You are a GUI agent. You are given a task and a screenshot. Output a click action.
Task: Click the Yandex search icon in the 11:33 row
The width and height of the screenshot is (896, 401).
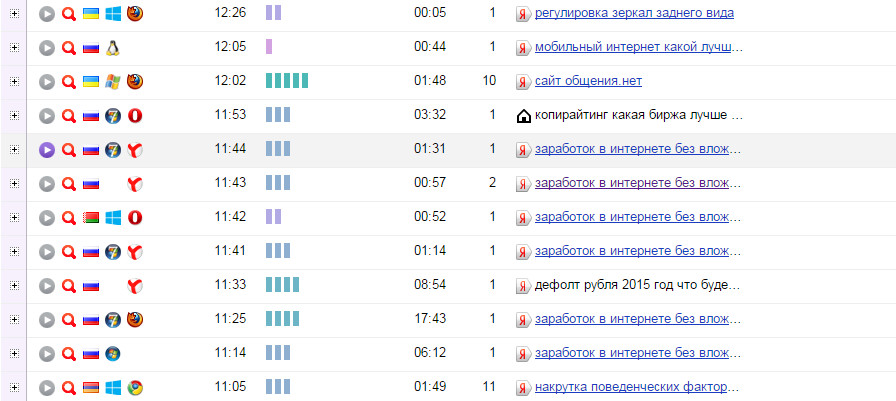[523, 286]
